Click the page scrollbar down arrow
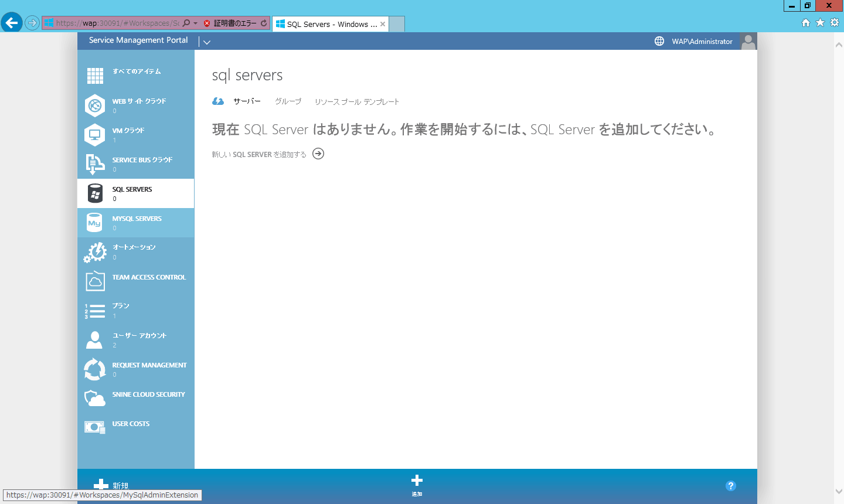This screenshot has width=844, height=504. pos(838,491)
